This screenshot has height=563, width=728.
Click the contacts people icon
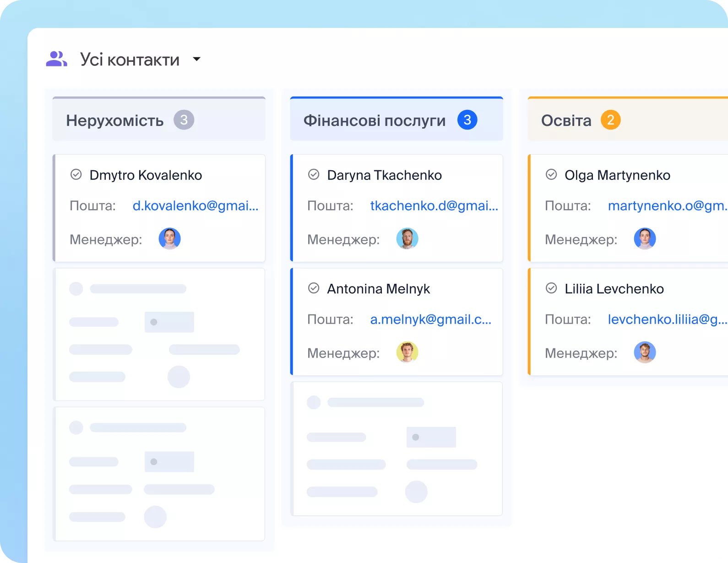click(x=56, y=59)
